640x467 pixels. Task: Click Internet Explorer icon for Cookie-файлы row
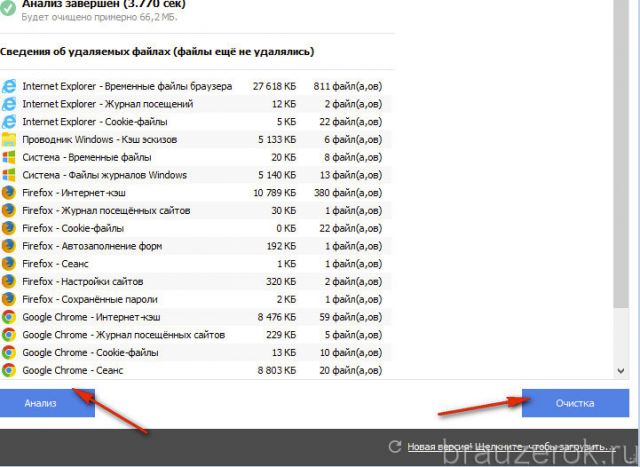[9, 122]
